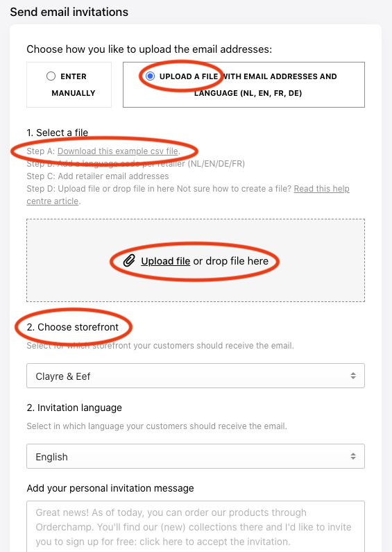Select the Enter Manually radio button

coord(51,76)
